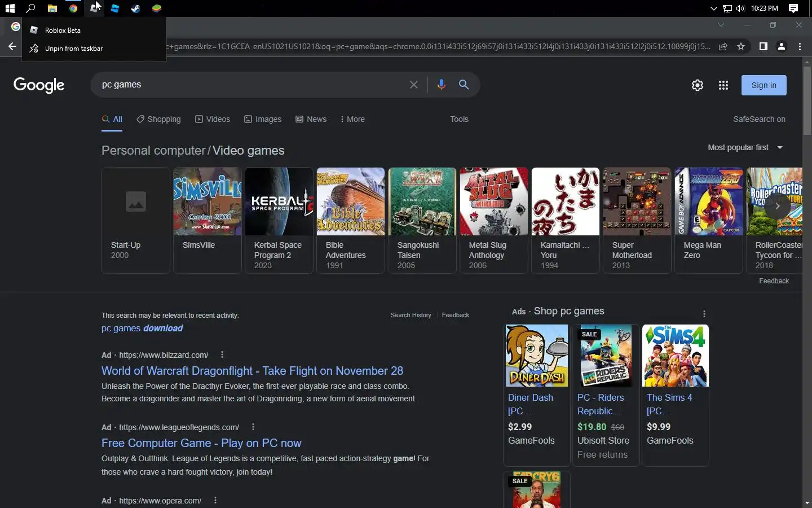Click the share page icon in address bar
This screenshot has height=508, width=812.
[723, 47]
